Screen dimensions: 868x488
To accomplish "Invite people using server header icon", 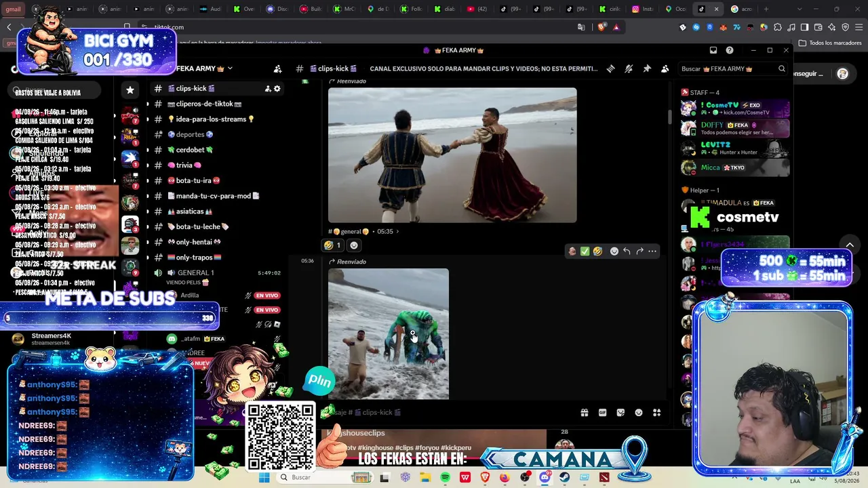I will (277, 68).
